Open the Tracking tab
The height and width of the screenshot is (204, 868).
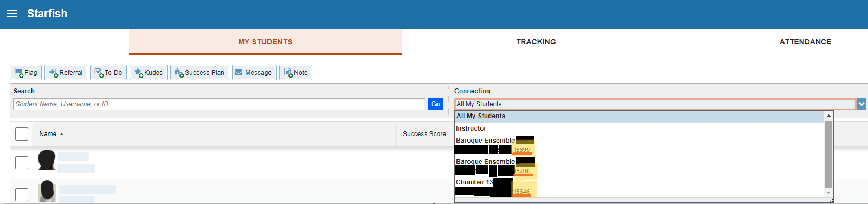[x=536, y=42]
